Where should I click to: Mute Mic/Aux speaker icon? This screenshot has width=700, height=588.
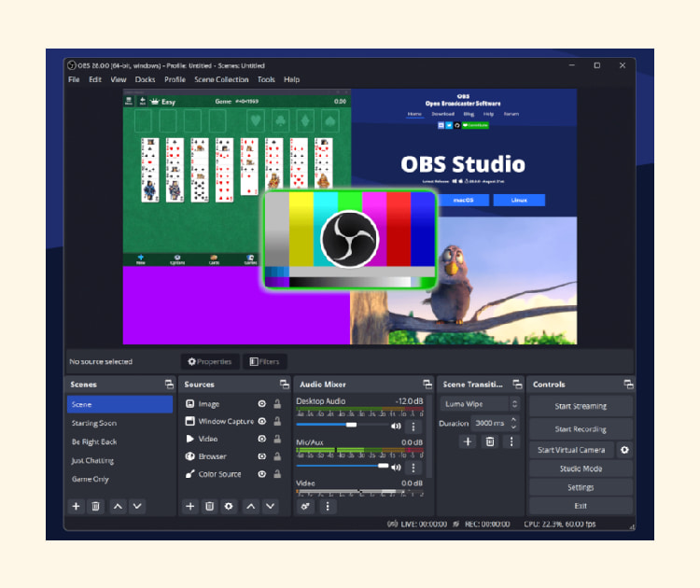[x=396, y=467]
